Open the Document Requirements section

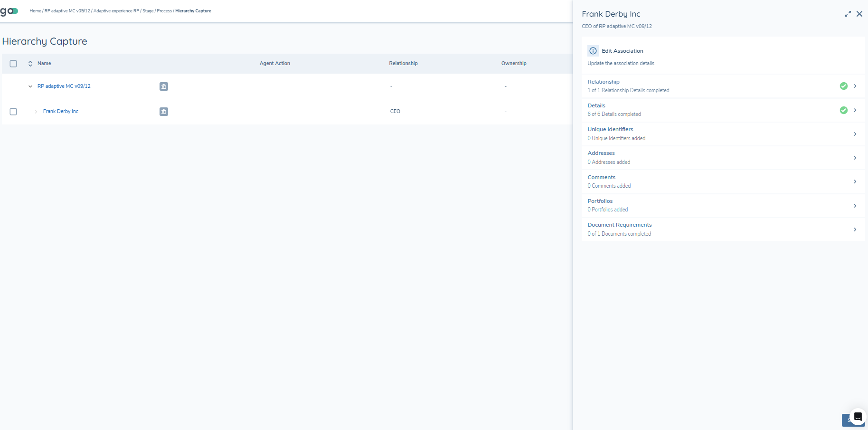(619, 225)
